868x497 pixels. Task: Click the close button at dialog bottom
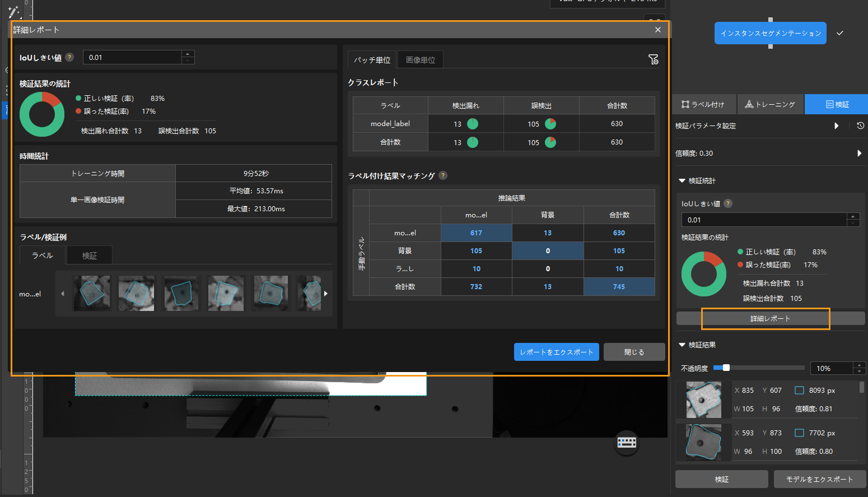pyautogui.click(x=634, y=352)
